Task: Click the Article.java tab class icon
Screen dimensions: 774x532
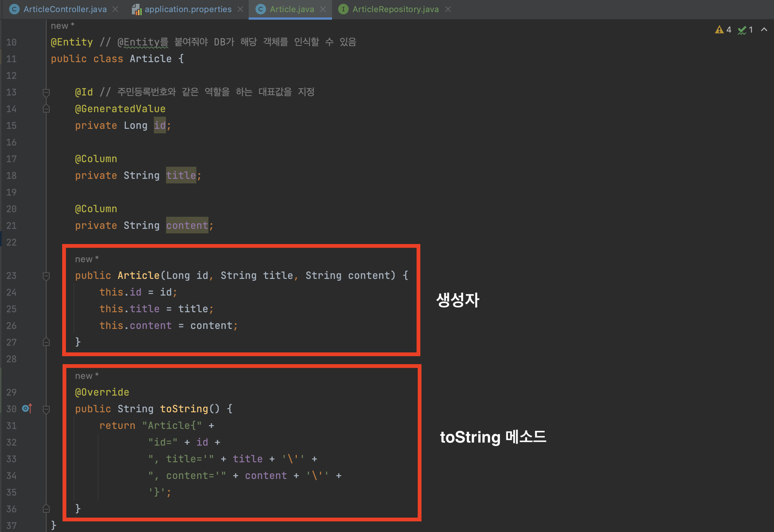Action: point(260,9)
